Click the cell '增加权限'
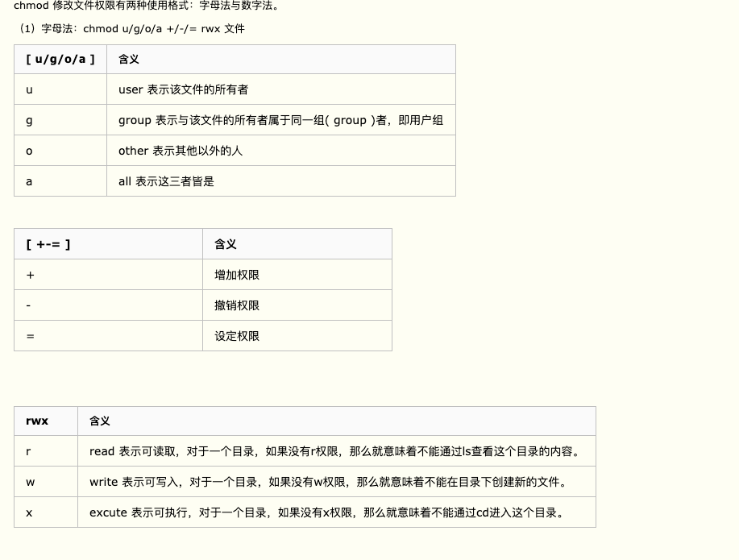Image resolution: width=739 pixels, height=560 pixels. point(297,274)
